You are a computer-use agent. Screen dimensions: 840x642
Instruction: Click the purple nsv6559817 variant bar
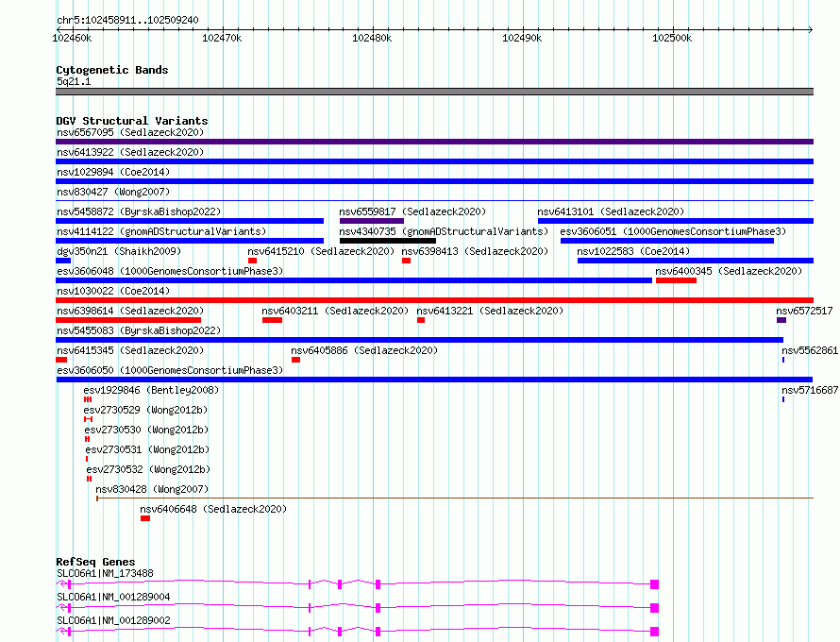tap(371, 221)
